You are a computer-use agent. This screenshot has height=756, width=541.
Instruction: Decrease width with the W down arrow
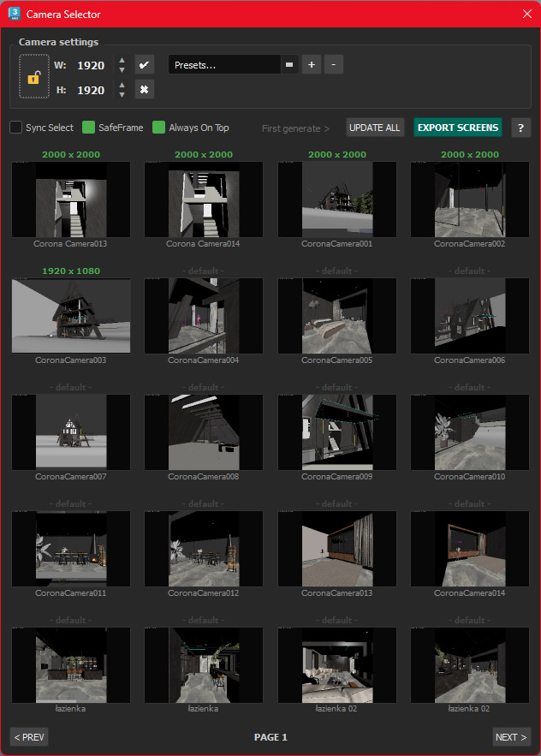122,70
